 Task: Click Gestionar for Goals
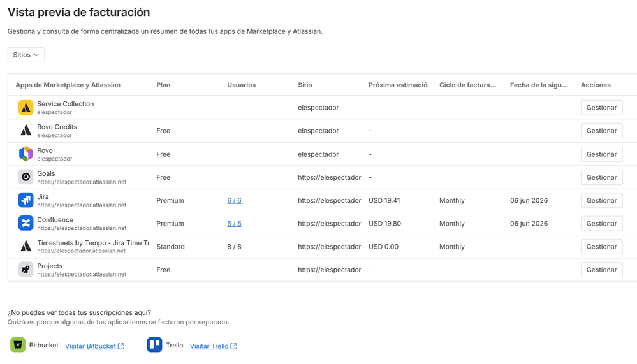point(602,177)
